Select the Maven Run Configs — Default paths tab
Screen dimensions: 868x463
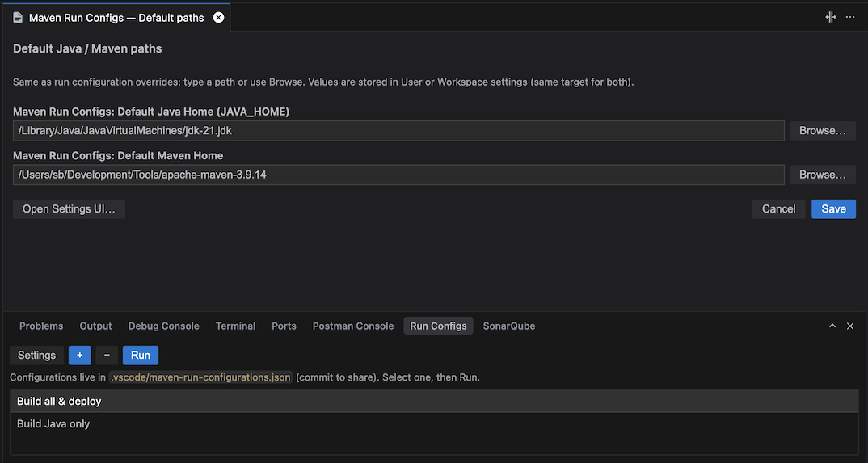coord(116,18)
